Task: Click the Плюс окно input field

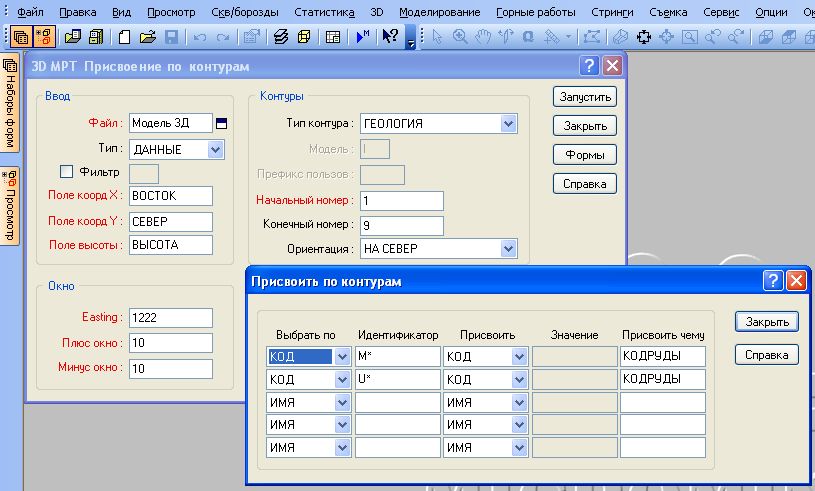Action: pos(171,343)
